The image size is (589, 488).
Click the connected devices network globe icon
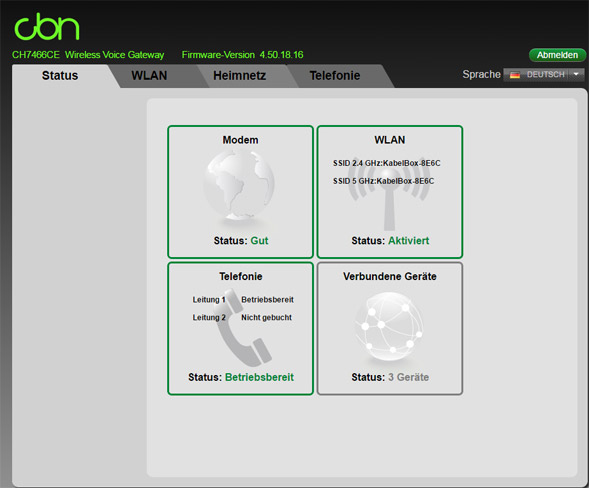point(389,326)
